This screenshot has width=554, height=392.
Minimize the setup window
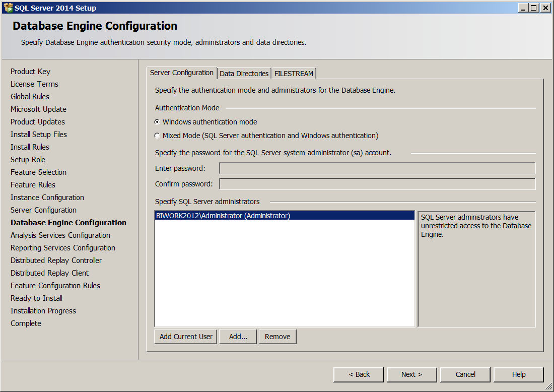tap(523, 8)
